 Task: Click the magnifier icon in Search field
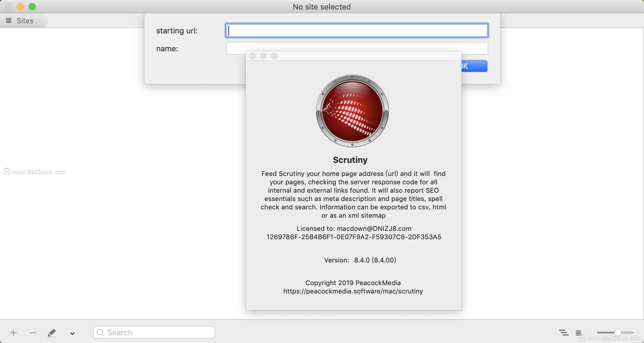100,332
